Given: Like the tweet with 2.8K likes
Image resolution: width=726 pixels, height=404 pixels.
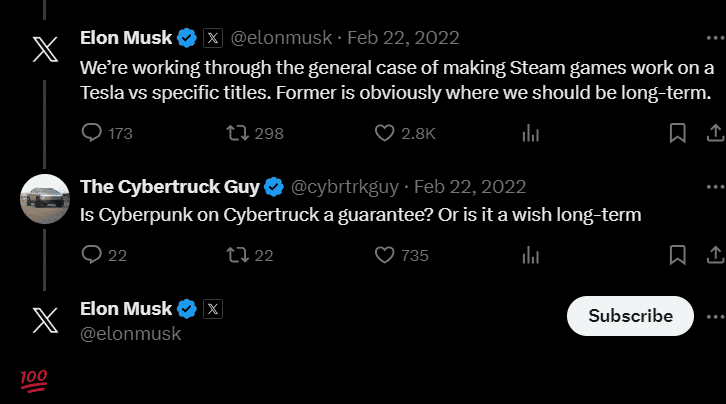Looking at the screenshot, I should (384, 133).
